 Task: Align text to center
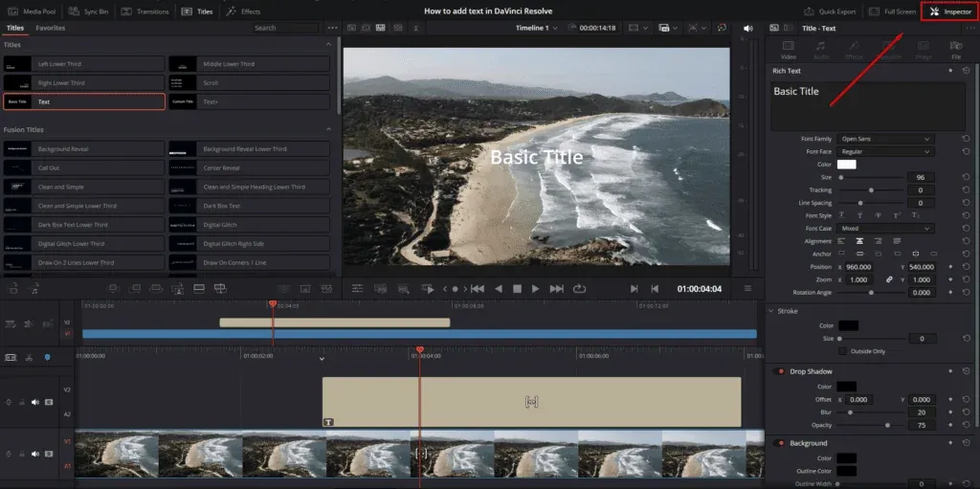pyautogui.click(x=859, y=241)
